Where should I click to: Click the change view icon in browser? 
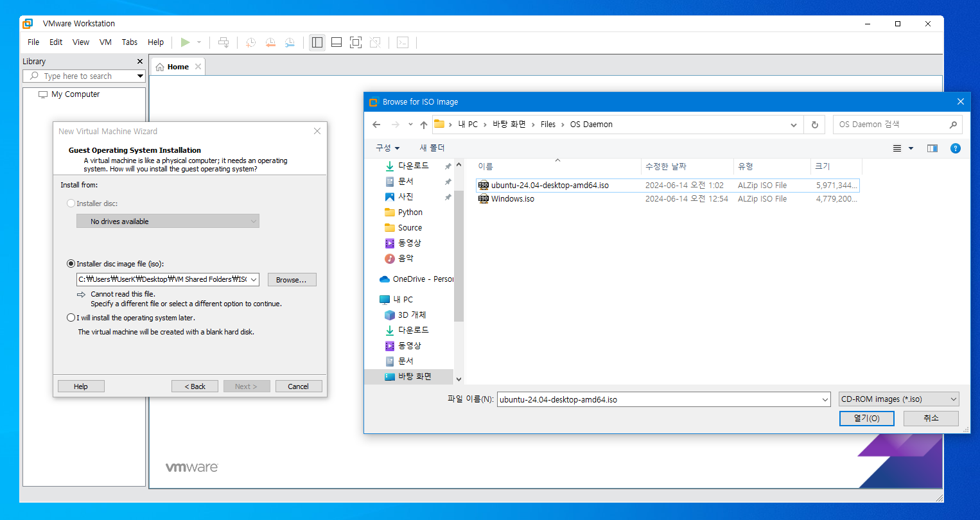tap(897, 148)
